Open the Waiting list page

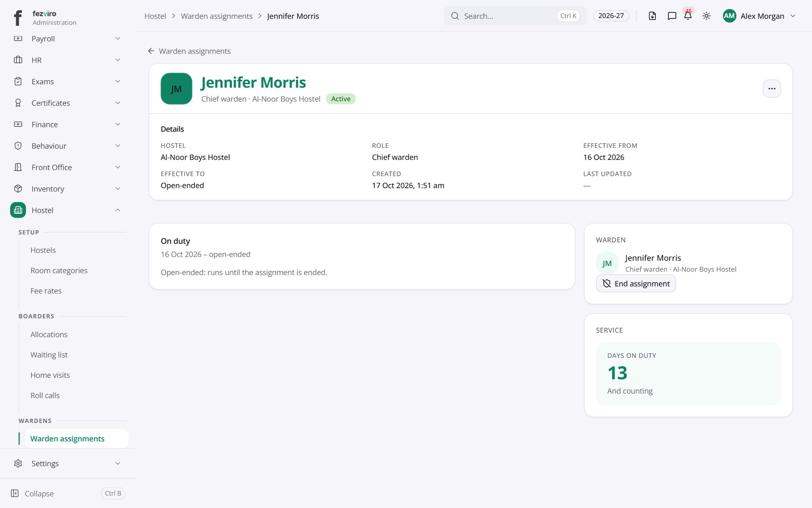49,355
